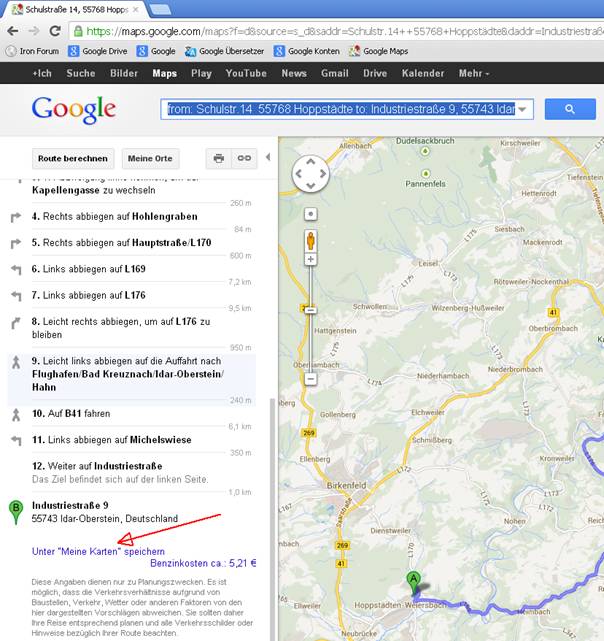
Task: Open the search box dropdown arrow
Action: [x=522, y=109]
